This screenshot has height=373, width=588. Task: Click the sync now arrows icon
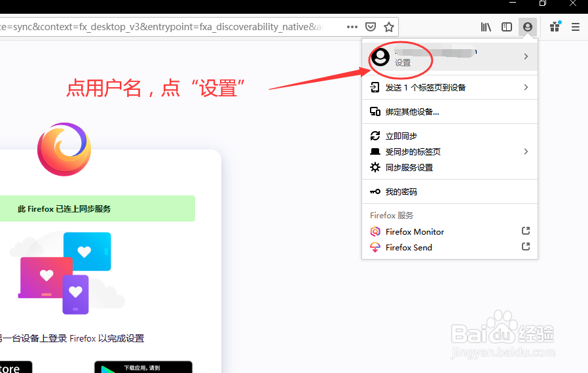375,136
